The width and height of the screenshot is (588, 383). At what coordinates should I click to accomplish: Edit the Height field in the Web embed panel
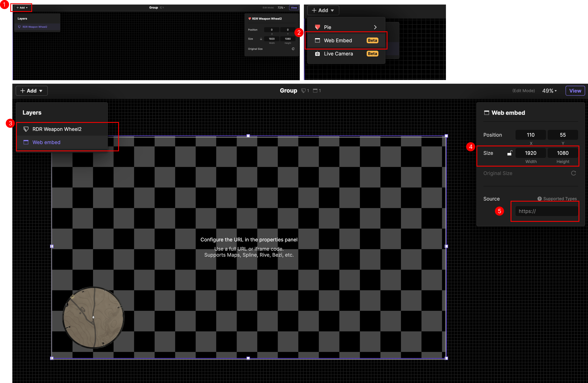[563, 153]
